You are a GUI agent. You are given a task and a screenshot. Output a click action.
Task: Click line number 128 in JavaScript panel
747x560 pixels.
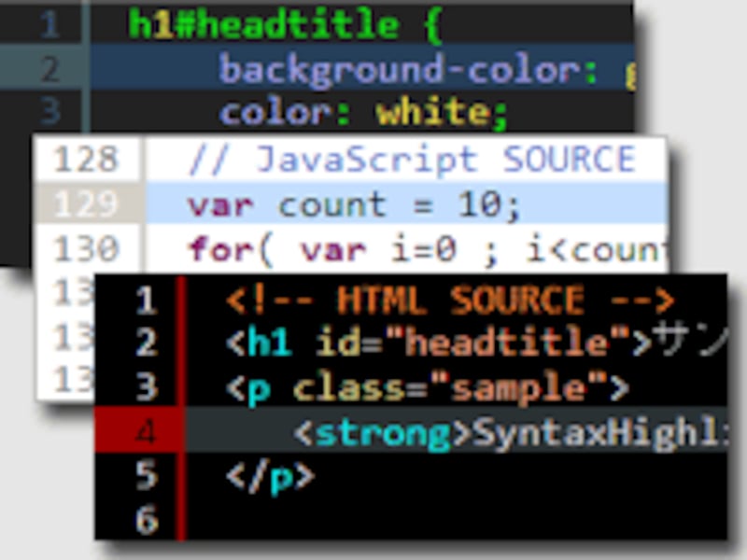coord(85,159)
